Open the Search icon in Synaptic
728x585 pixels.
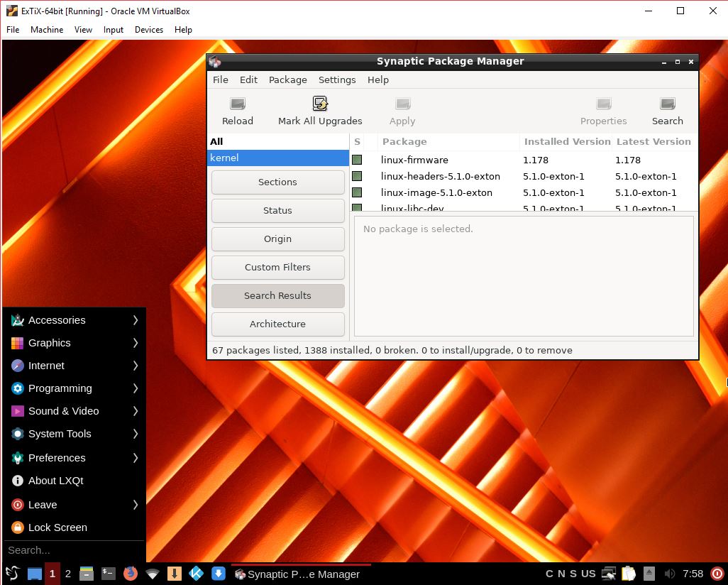tap(666, 110)
